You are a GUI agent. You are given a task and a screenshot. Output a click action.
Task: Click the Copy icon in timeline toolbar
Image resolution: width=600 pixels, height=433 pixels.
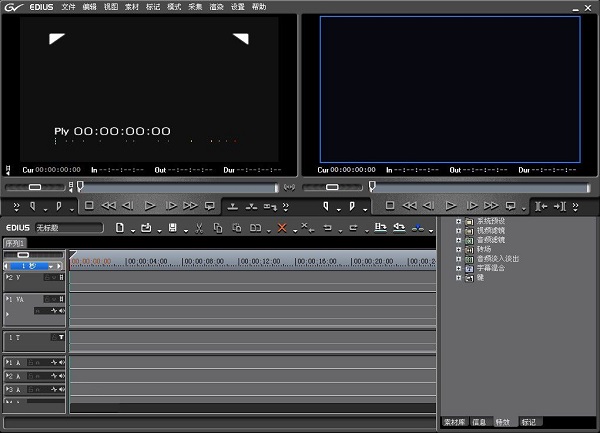218,228
